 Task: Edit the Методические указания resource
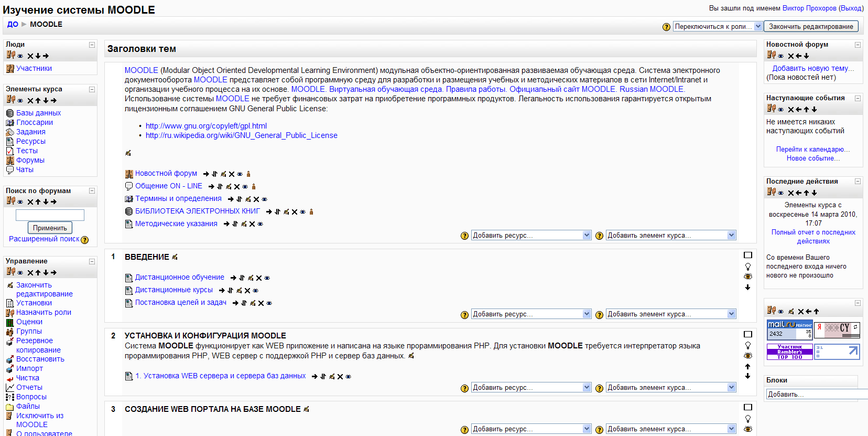click(244, 224)
